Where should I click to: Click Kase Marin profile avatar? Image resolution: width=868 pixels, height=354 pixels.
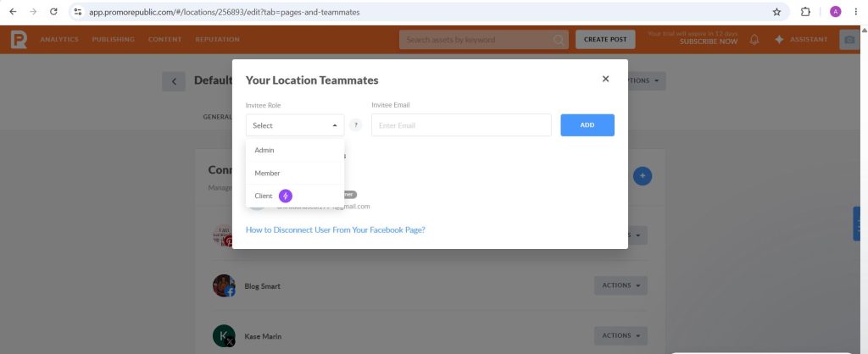224,335
